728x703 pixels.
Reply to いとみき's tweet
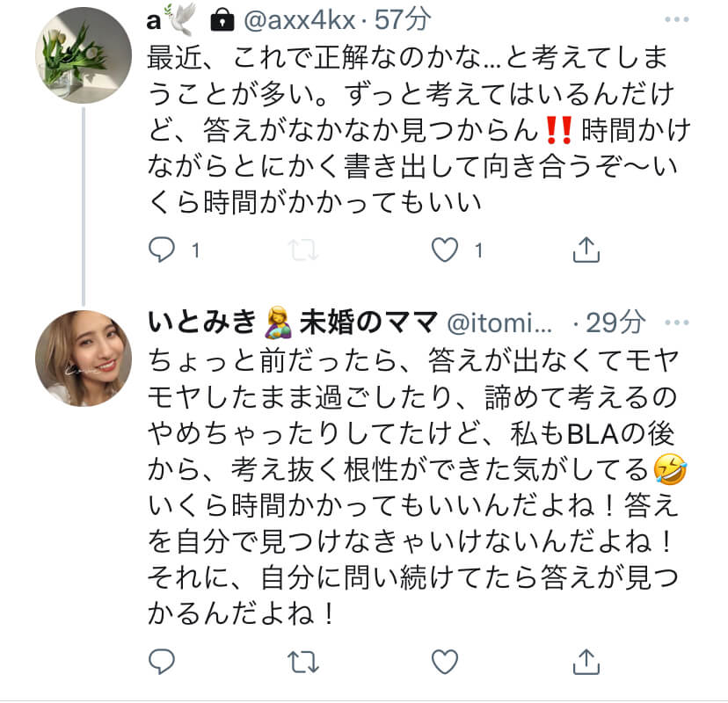point(161,660)
